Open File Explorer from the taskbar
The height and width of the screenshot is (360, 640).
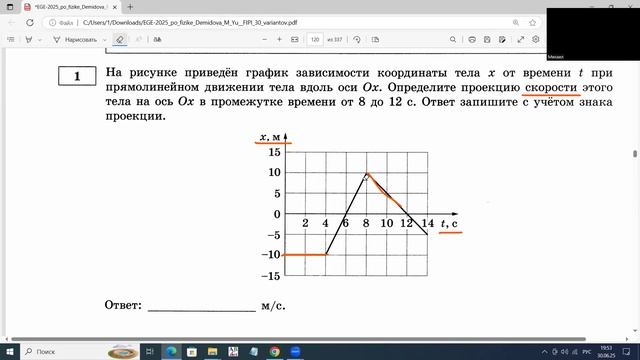[x=213, y=351]
